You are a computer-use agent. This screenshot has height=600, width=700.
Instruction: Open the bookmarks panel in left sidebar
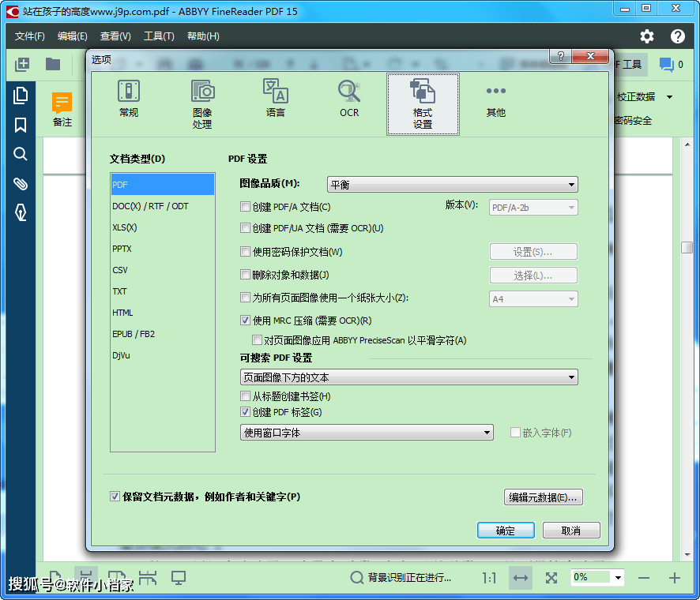(21, 125)
